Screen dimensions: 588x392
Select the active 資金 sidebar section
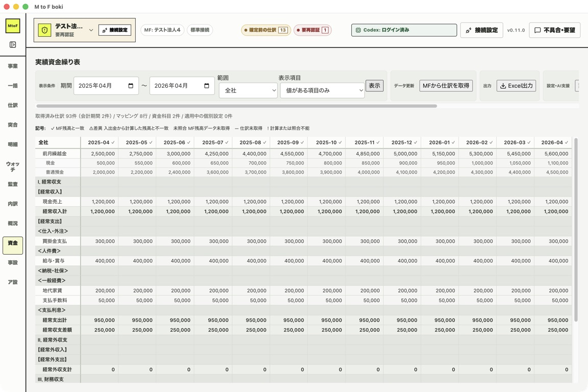click(13, 246)
